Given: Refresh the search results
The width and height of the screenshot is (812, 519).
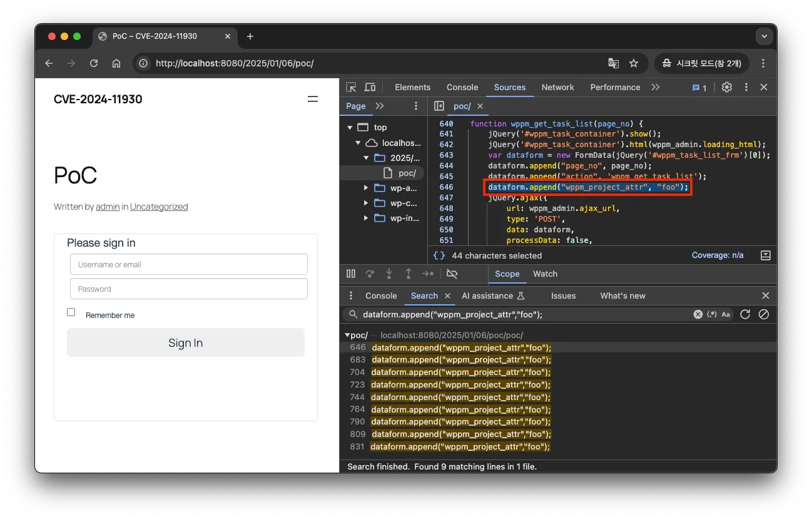Looking at the screenshot, I should [x=744, y=314].
